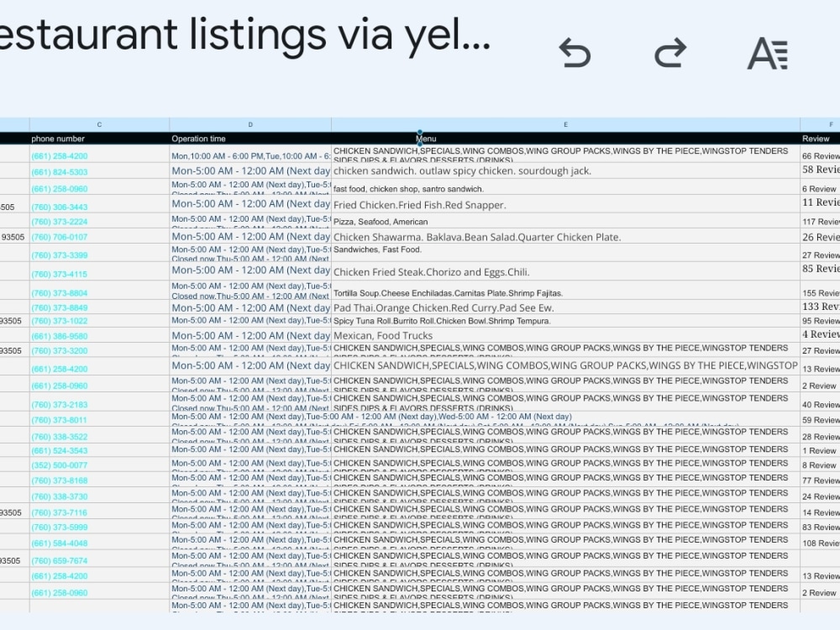This screenshot has height=630, width=840.
Task: Open phone link (760) 373-4115
Action: pos(60,274)
